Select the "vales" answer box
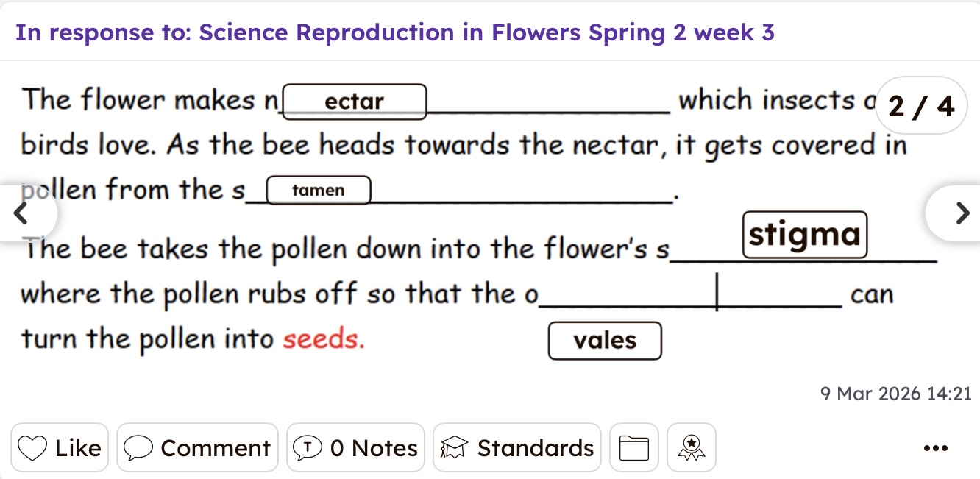 pos(605,340)
